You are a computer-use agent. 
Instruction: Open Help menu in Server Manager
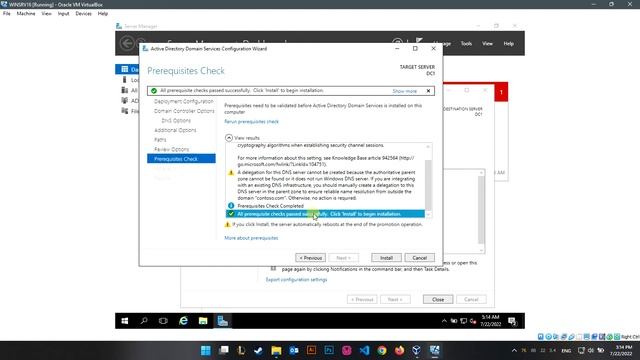(x=508, y=44)
